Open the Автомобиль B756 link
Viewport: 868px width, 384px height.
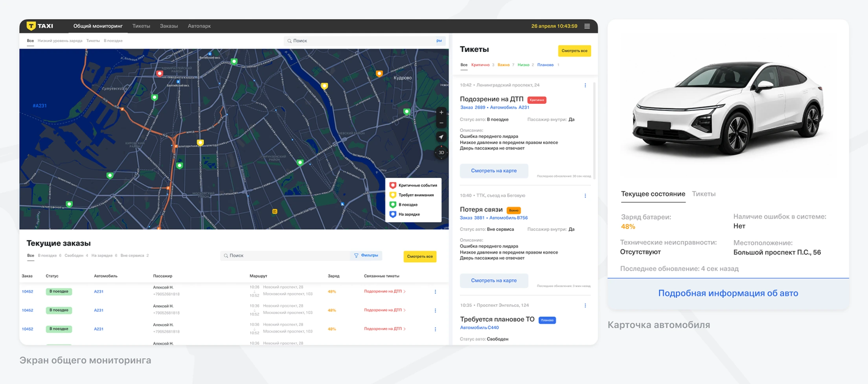tap(508, 218)
